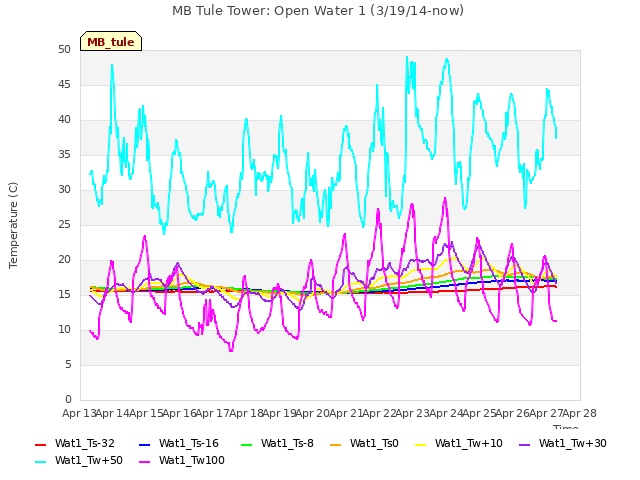
Task: Click the Apr 28 x-axis tick label
Action: [x=580, y=413]
